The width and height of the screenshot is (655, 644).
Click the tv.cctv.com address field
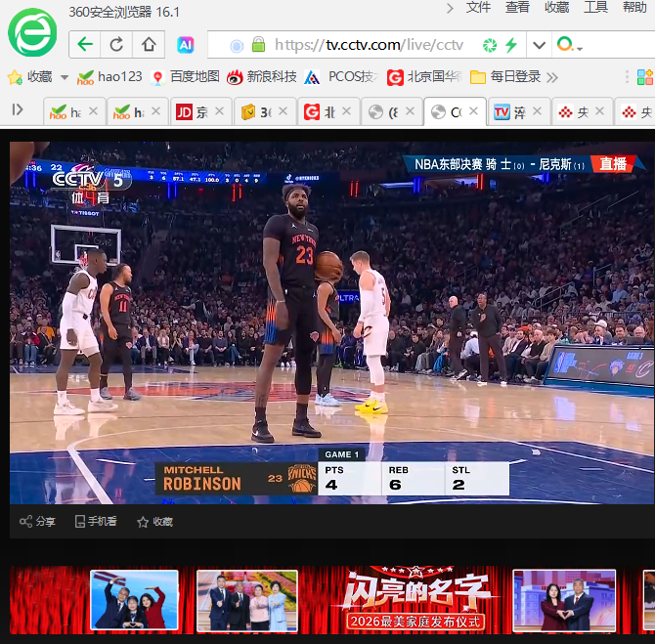pyautogui.click(x=368, y=45)
